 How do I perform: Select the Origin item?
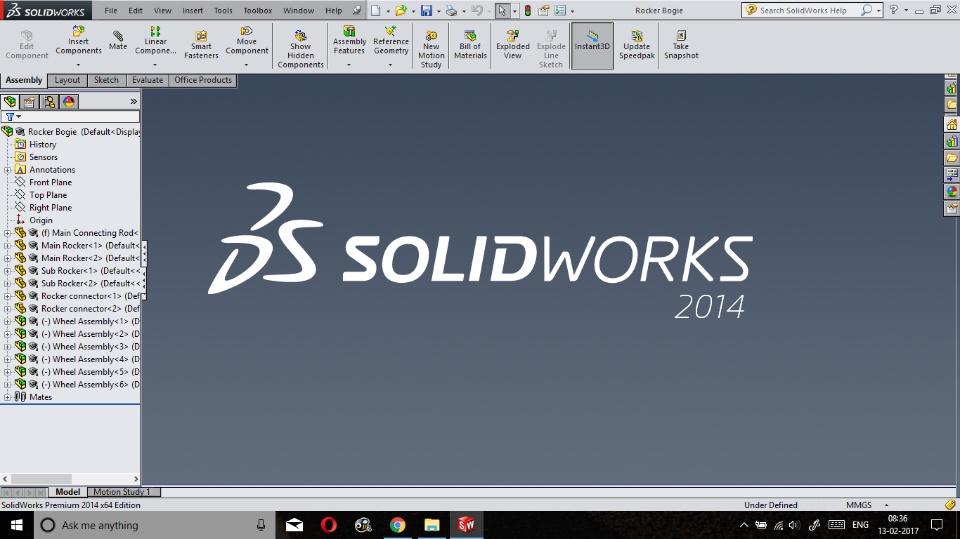click(x=40, y=220)
